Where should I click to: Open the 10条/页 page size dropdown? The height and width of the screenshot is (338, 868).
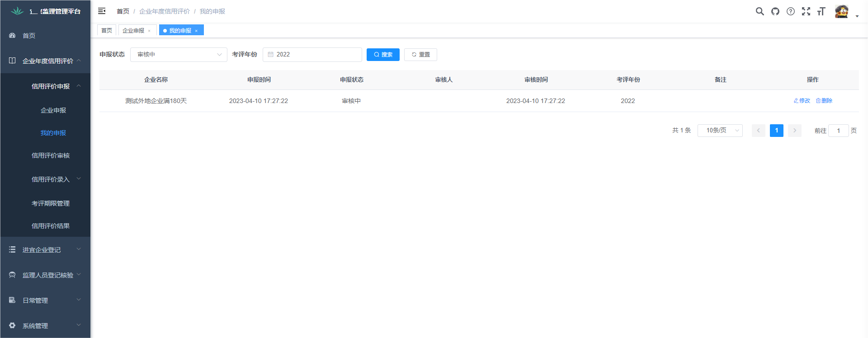[x=720, y=131]
